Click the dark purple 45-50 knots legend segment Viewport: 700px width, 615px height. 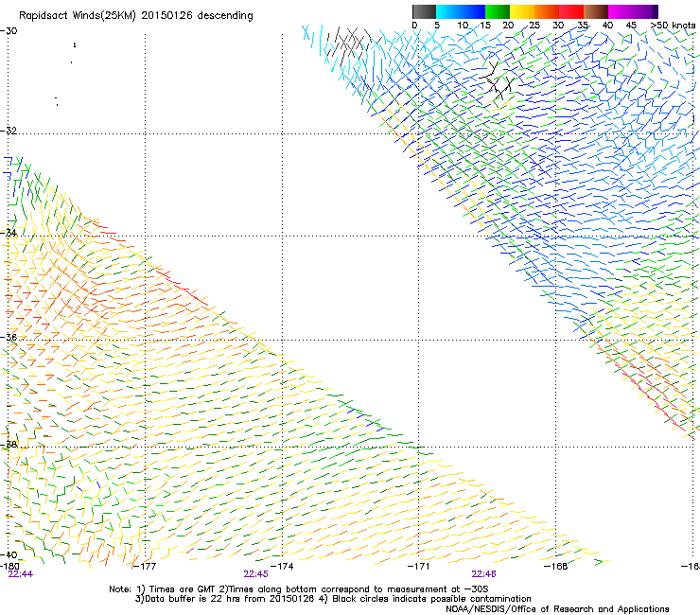tap(645, 11)
